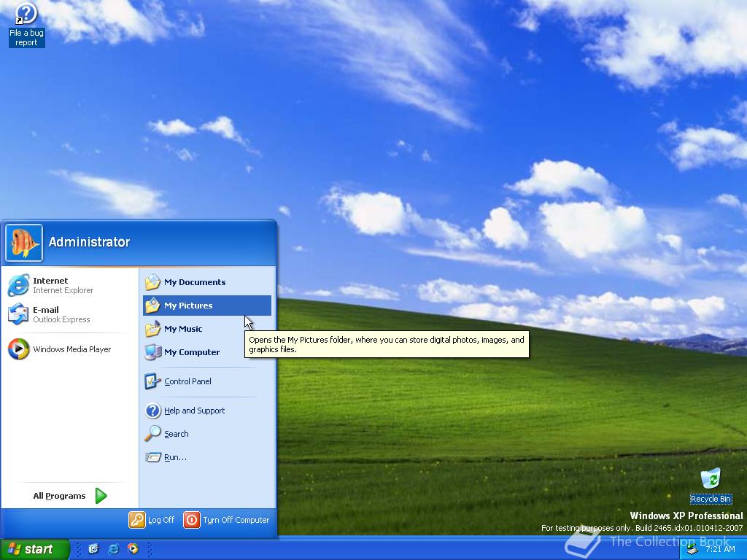Open the highlighted My Pictures entry
The width and height of the screenshot is (747, 560).
click(206, 306)
